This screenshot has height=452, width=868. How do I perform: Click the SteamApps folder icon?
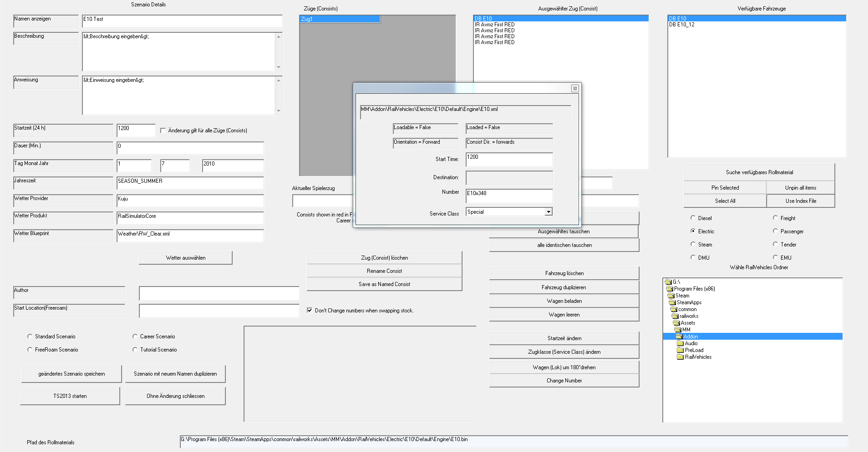(x=672, y=302)
